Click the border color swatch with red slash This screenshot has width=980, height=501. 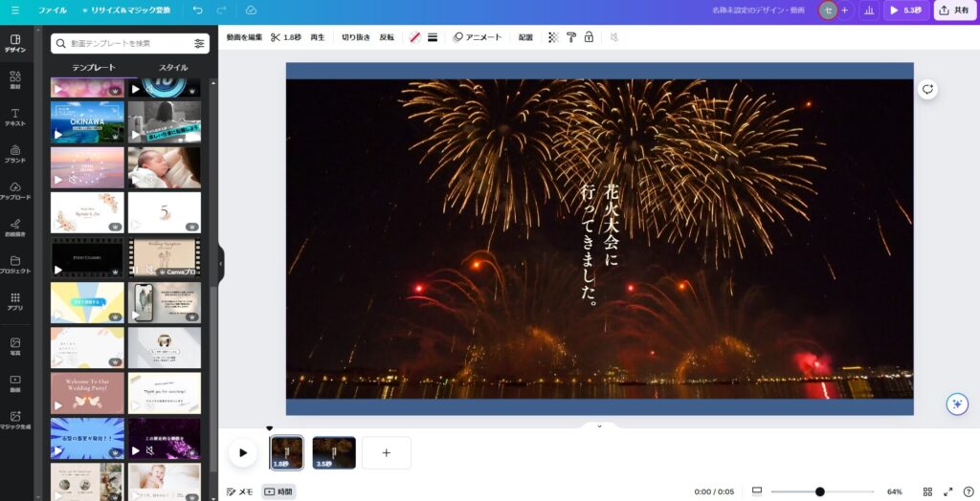click(414, 37)
